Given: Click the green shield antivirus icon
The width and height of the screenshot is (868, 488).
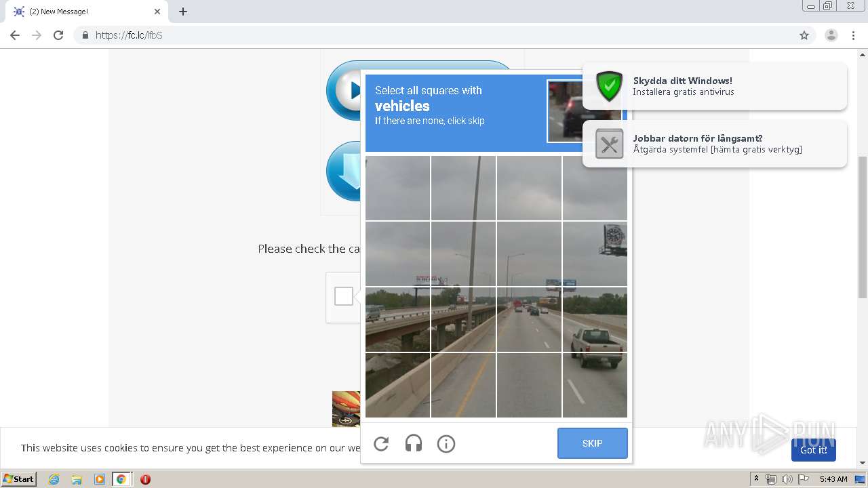Looking at the screenshot, I should [x=609, y=86].
